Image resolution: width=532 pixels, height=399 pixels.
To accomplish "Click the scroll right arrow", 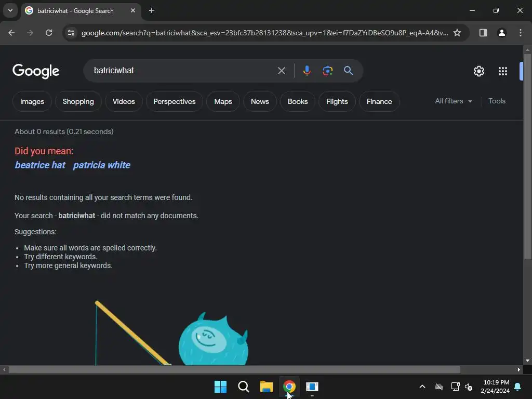I will pos(519,369).
